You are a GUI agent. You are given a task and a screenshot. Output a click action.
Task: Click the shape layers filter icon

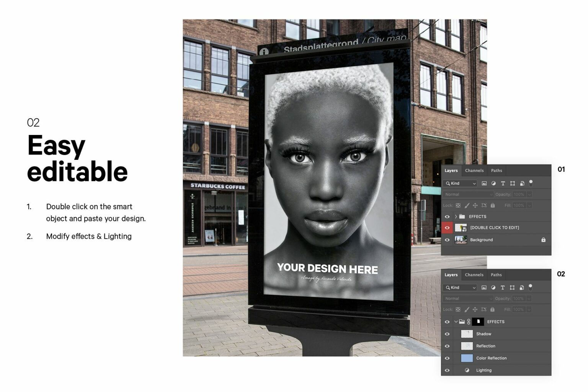(x=513, y=183)
